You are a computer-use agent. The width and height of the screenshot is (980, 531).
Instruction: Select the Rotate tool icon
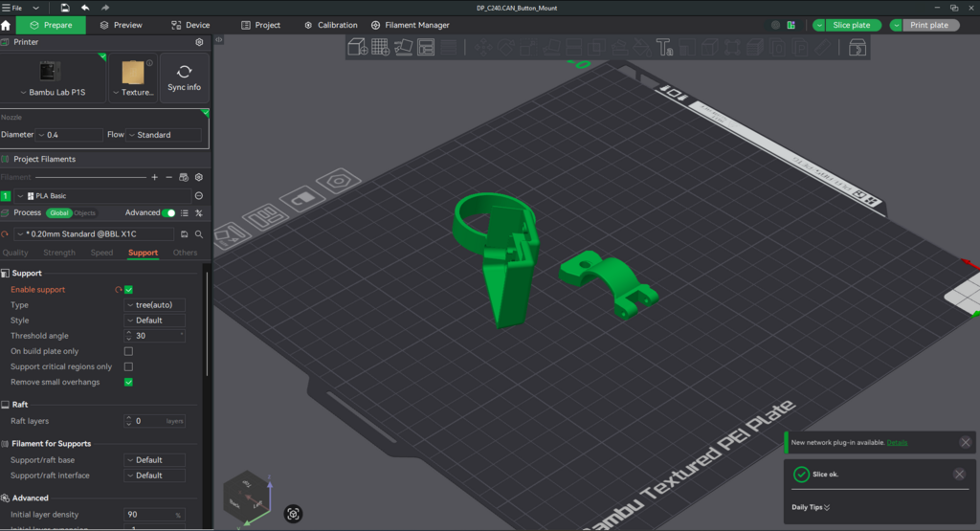pos(505,48)
